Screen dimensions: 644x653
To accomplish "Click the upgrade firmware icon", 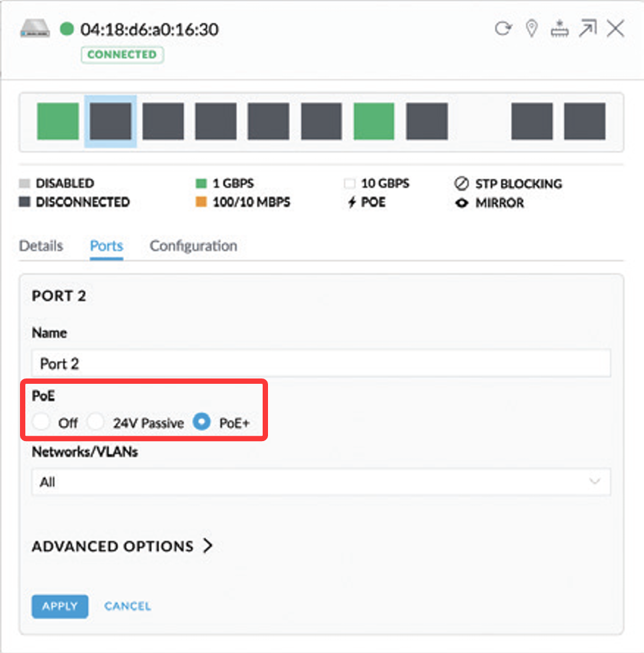I will [x=559, y=29].
